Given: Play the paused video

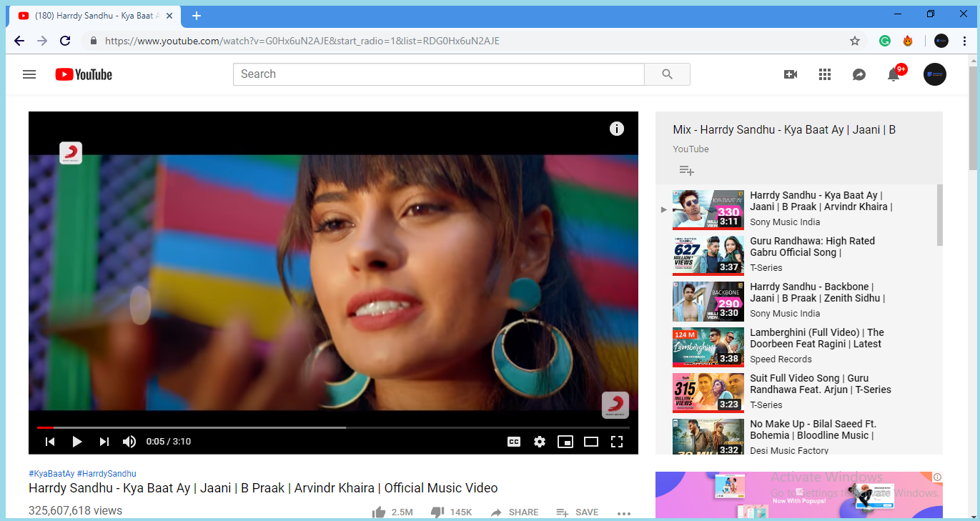Looking at the screenshot, I should (x=77, y=442).
